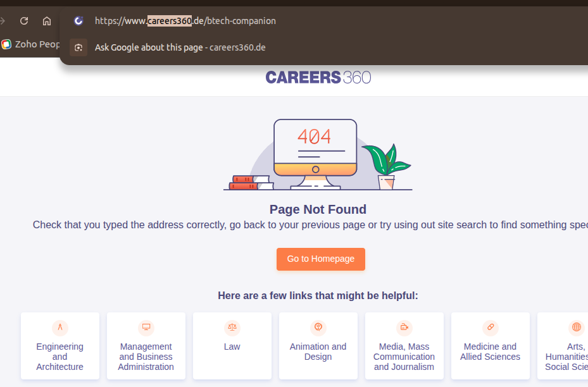Select the Ask Google about this page suggestion
The width and height of the screenshot is (588, 387).
[x=180, y=47]
